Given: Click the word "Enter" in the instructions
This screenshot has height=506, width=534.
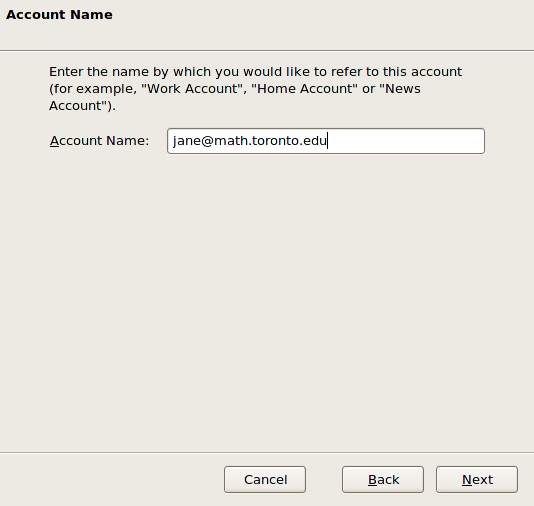Looking at the screenshot, I should [66, 72].
